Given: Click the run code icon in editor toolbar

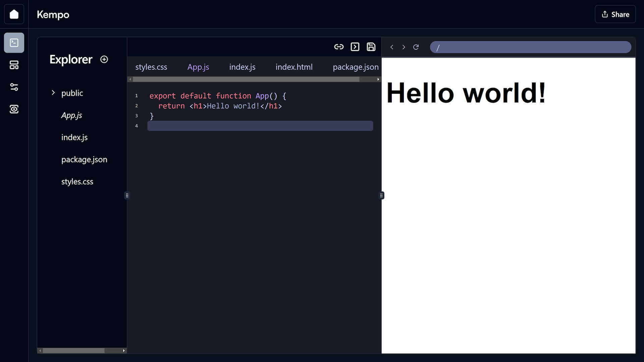Looking at the screenshot, I should click(x=355, y=47).
